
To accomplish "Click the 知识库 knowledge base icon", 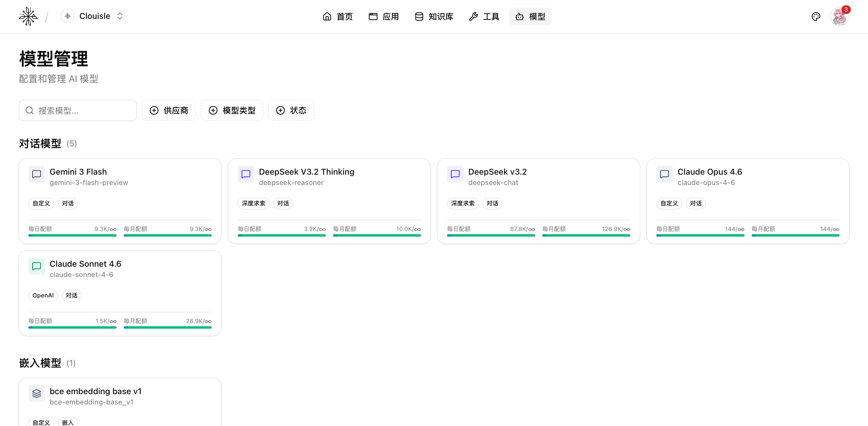I will [419, 16].
